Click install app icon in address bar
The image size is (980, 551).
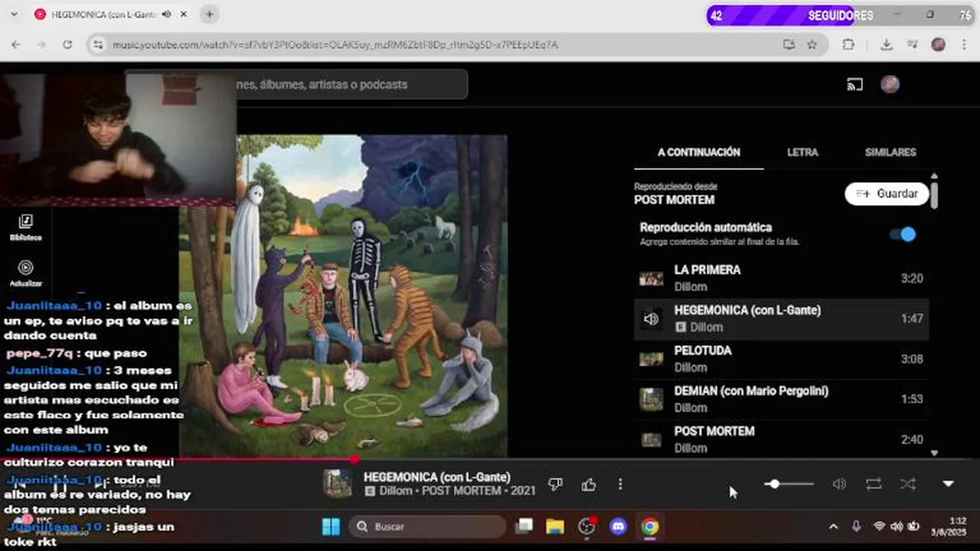[789, 45]
